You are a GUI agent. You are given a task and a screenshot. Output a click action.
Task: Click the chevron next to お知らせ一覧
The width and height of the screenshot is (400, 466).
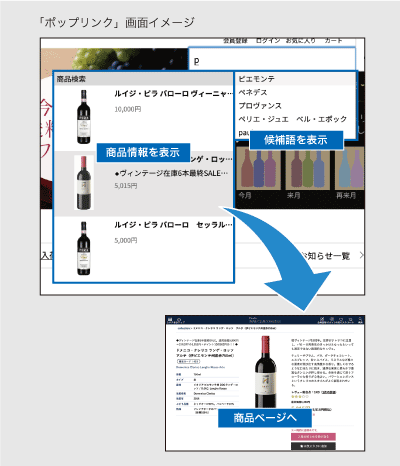tap(362, 256)
